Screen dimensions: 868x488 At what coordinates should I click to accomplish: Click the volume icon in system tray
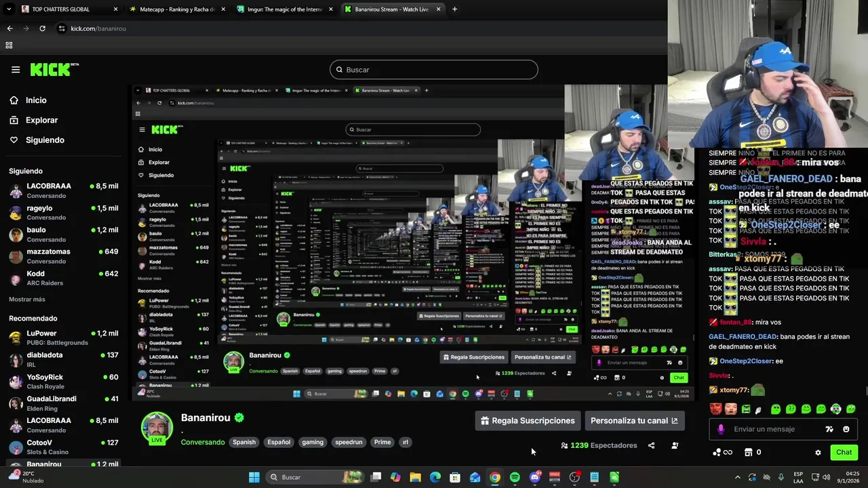pos(827,477)
